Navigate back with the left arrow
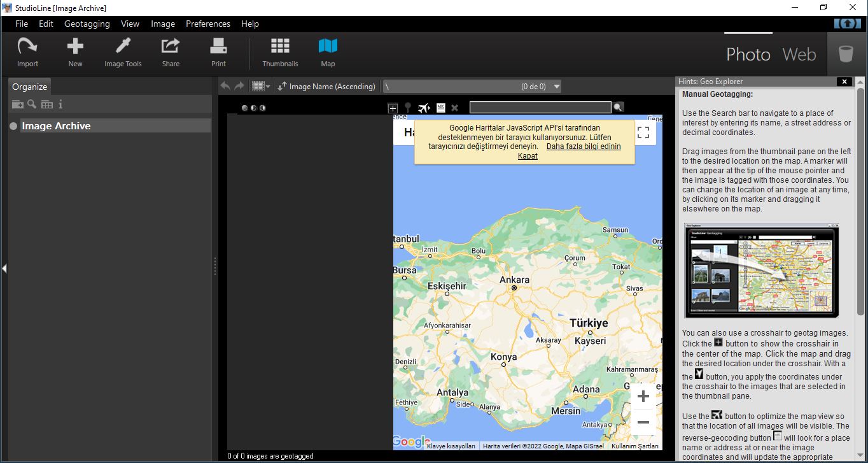The height and width of the screenshot is (463, 868). (225, 86)
